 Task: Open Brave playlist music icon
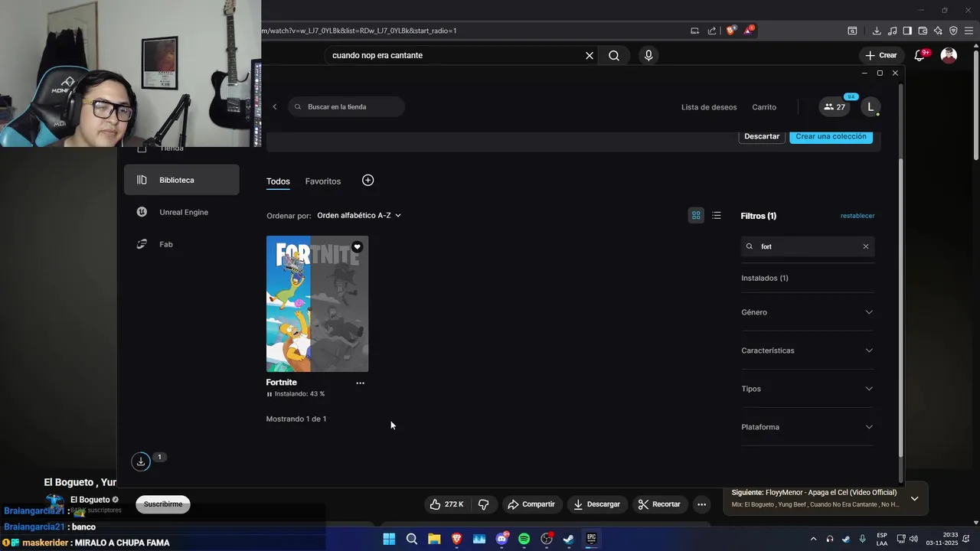click(x=892, y=31)
